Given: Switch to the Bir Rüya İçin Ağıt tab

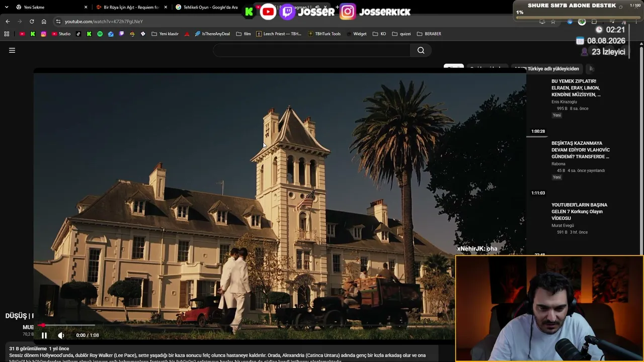Looking at the screenshot, I should [132, 8].
